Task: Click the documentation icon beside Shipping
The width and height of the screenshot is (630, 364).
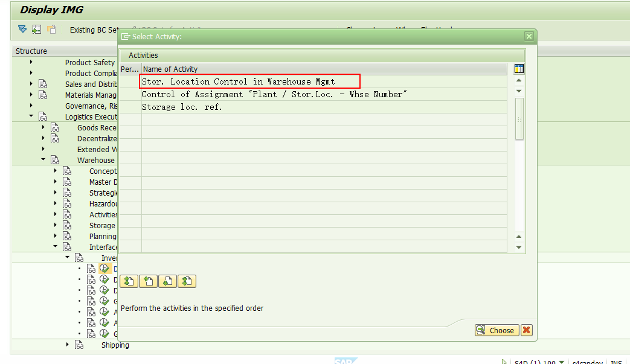Action: click(79, 345)
